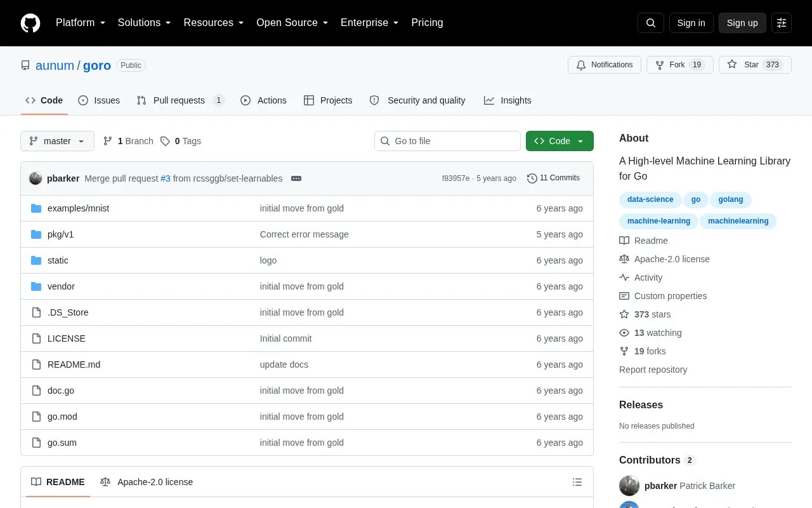Click the Sign up button
The width and height of the screenshot is (812, 508).
(x=742, y=23)
